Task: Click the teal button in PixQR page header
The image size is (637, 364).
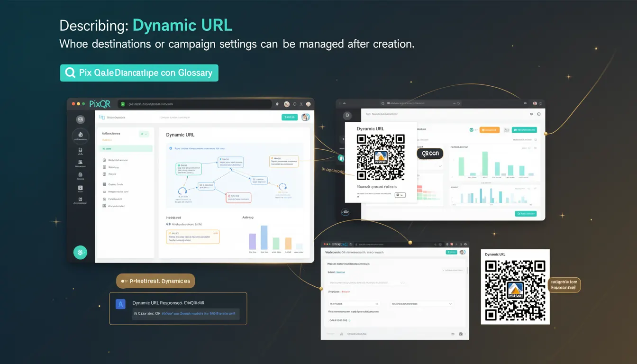Action: click(290, 117)
